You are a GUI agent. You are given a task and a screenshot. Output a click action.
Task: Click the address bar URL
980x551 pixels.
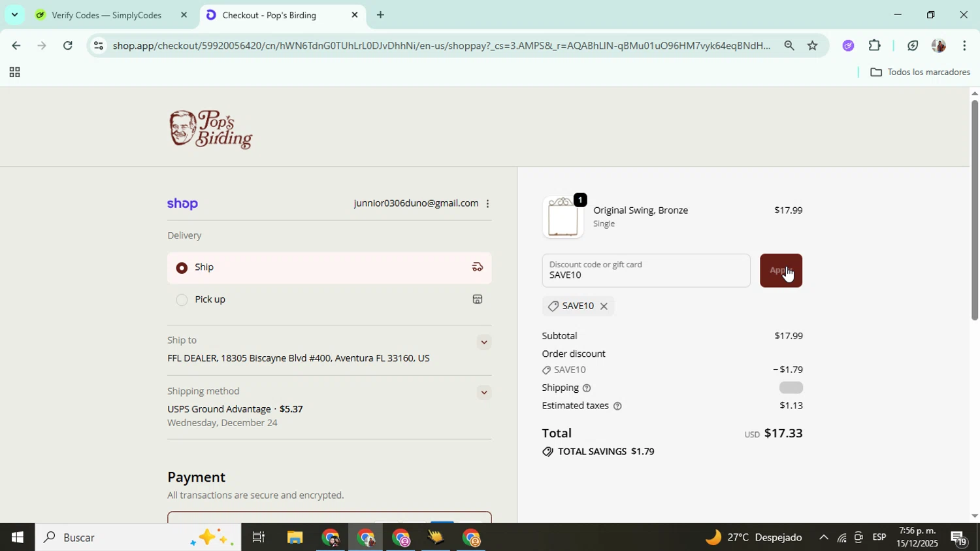click(441, 46)
